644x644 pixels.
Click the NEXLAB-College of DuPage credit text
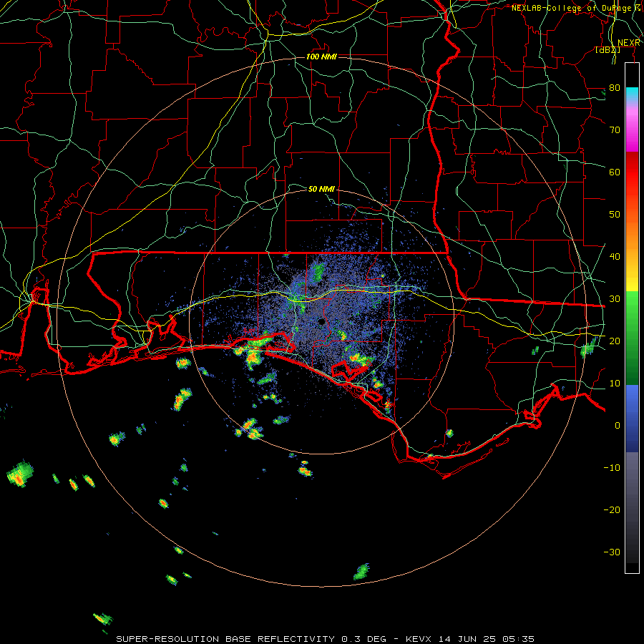(x=576, y=8)
